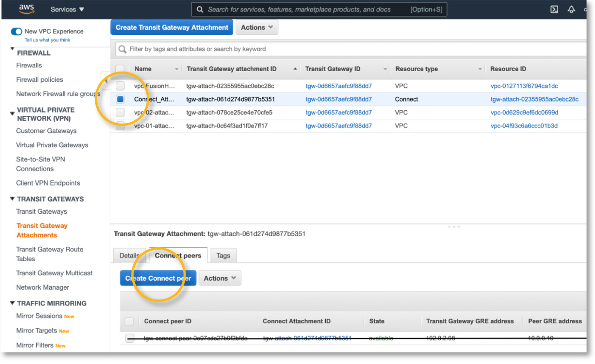Open Site-to-Site VPN Connections
This screenshot has width=595, height=364.
point(41,164)
